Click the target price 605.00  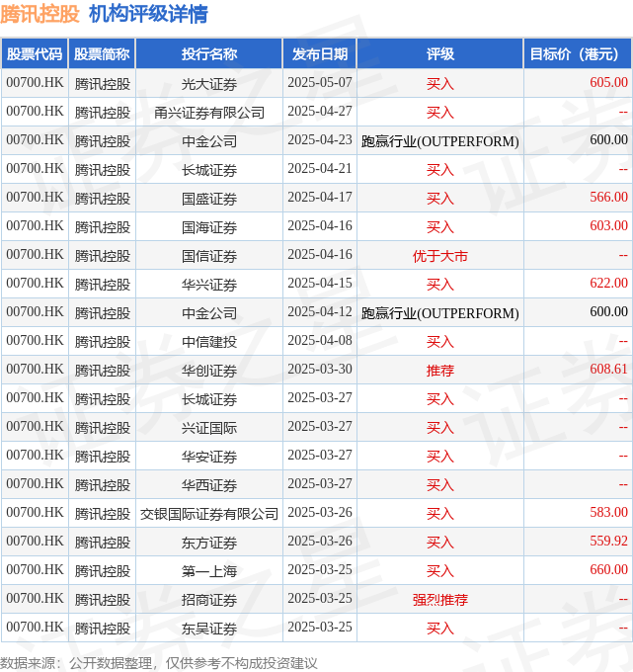pyautogui.click(x=608, y=82)
